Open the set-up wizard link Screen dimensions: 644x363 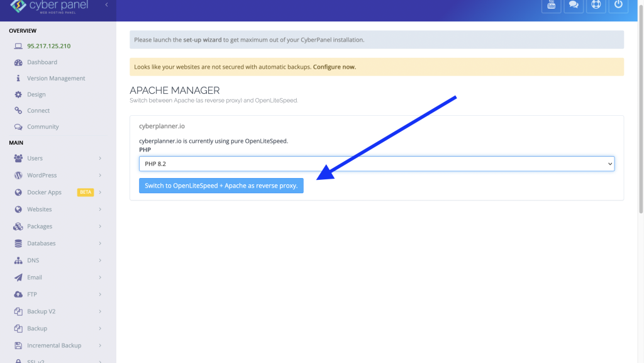pos(202,40)
